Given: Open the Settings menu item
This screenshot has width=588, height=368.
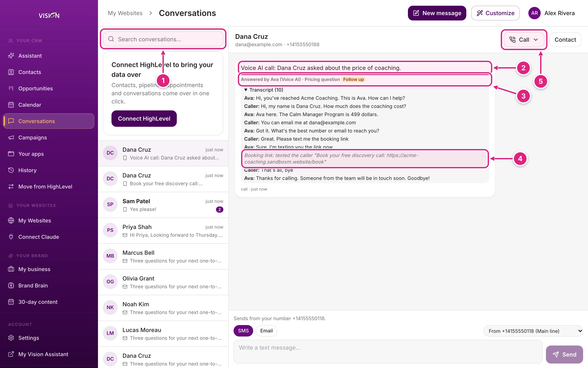Looking at the screenshot, I should (49, 338).
